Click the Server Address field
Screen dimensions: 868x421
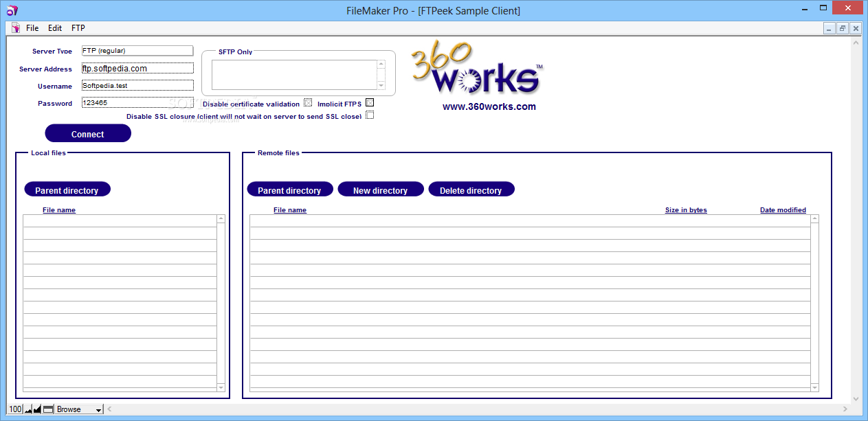[137, 68]
